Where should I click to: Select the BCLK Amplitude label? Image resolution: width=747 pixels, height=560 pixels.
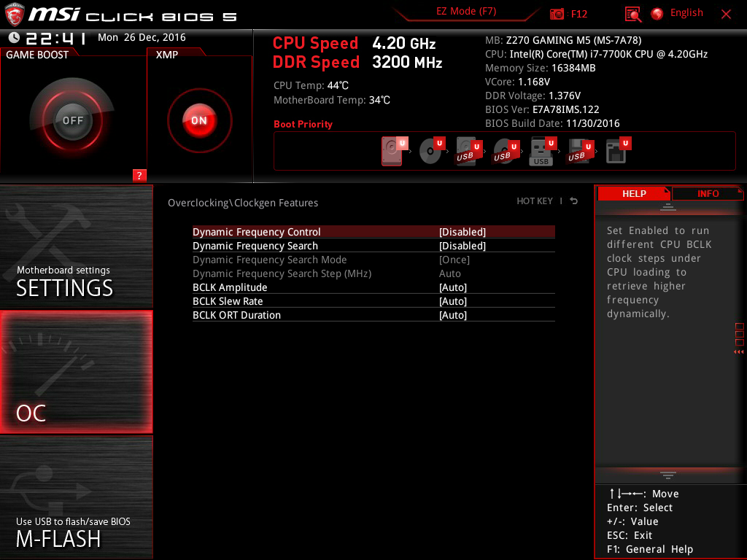[230, 287]
